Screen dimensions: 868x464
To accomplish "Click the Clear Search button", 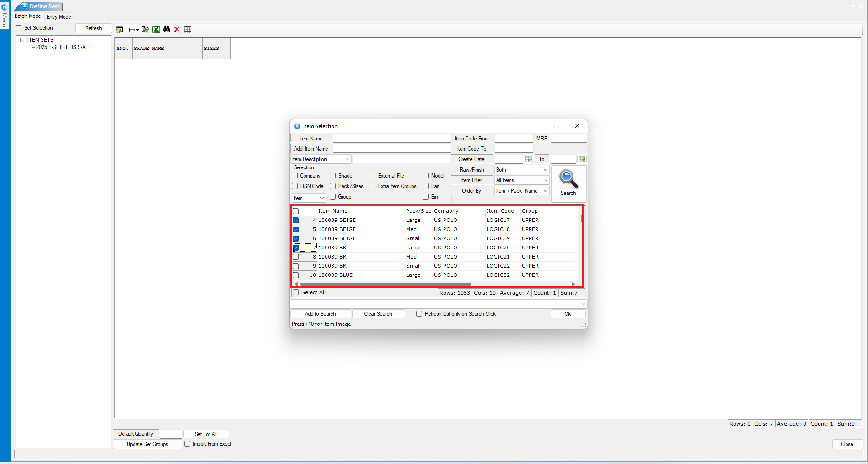I will [378, 314].
